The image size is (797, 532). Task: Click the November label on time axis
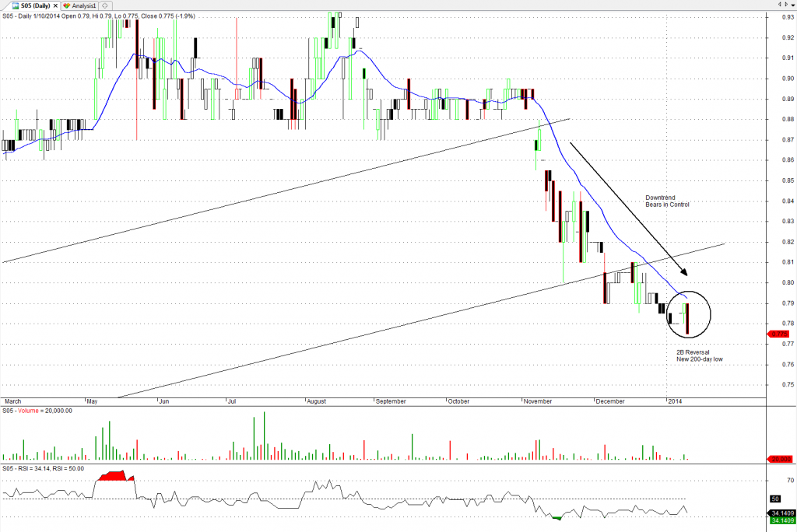pyautogui.click(x=538, y=402)
